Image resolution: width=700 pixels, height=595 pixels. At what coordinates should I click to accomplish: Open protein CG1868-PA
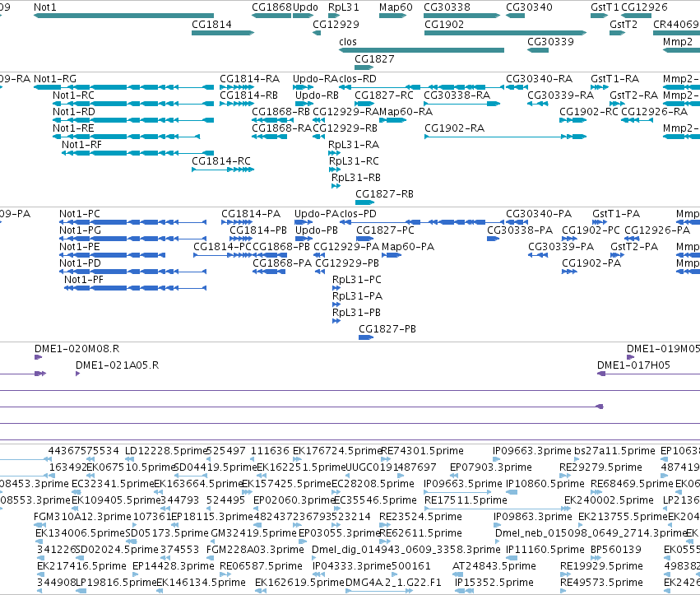282,263
